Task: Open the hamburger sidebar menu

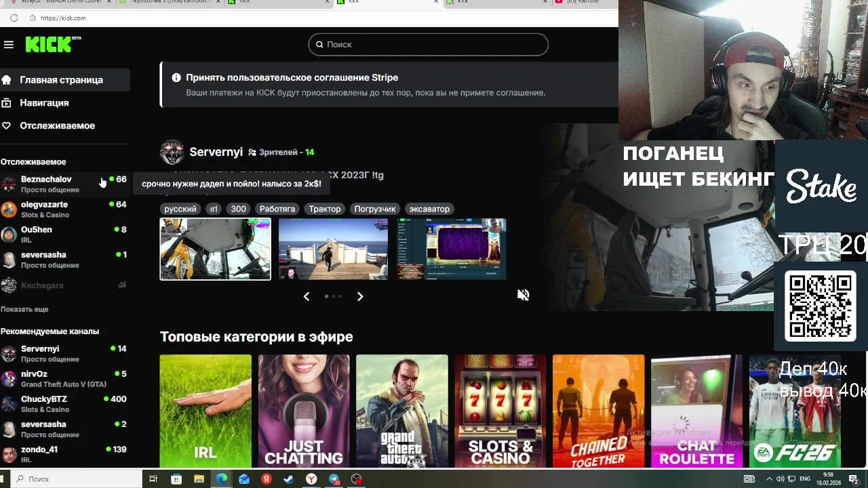Action: [8, 45]
